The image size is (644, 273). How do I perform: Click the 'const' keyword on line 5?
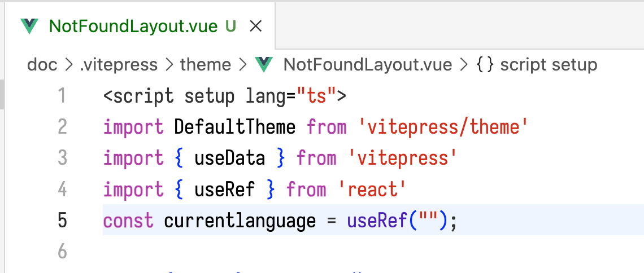pos(128,221)
